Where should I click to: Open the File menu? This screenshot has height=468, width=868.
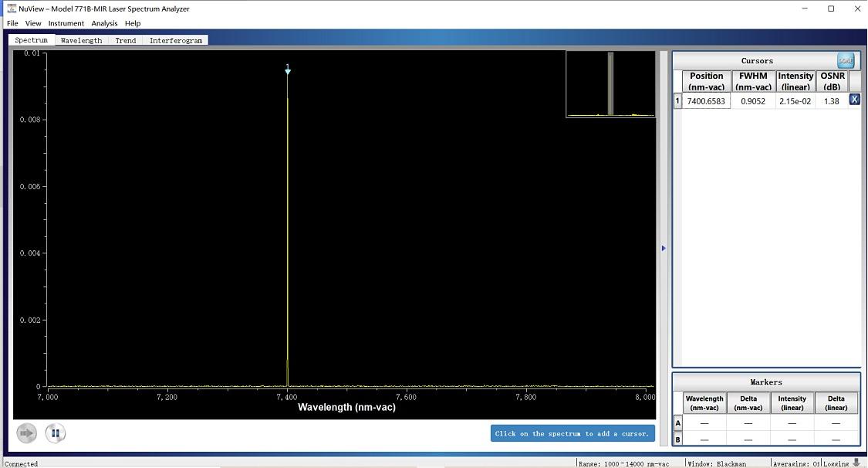12,23
